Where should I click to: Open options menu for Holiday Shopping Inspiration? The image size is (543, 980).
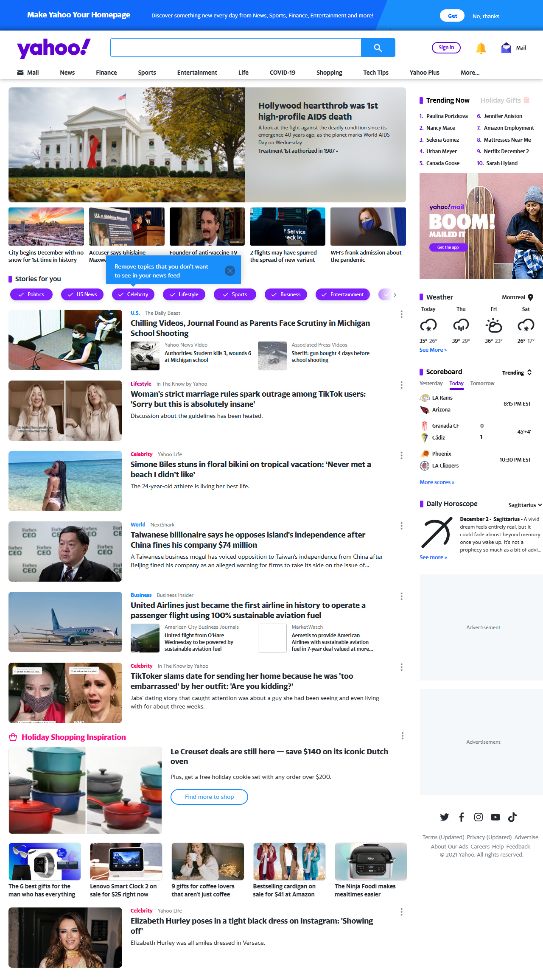click(403, 736)
